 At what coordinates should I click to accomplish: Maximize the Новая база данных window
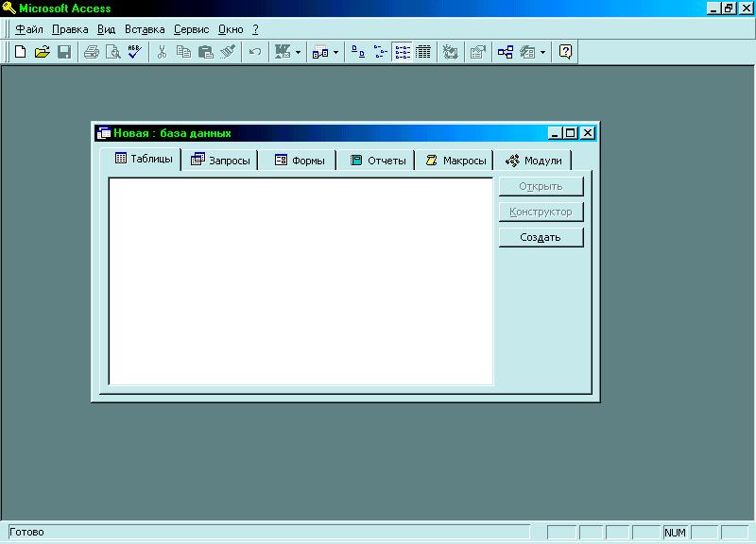pos(571,133)
